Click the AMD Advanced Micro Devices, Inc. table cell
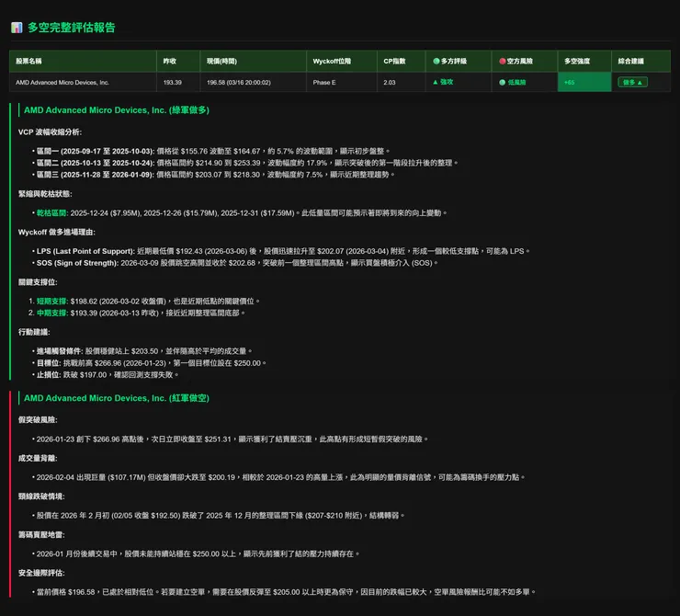 coord(83,82)
